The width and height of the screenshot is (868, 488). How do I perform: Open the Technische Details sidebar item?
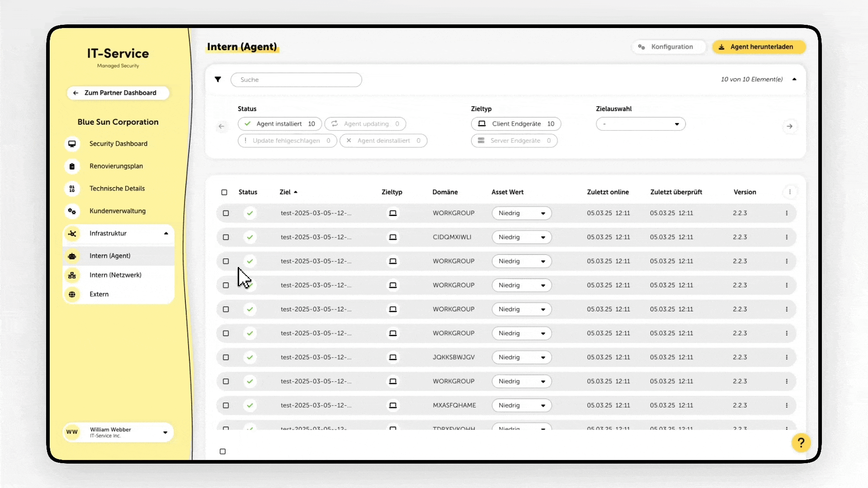tap(117, 188)
